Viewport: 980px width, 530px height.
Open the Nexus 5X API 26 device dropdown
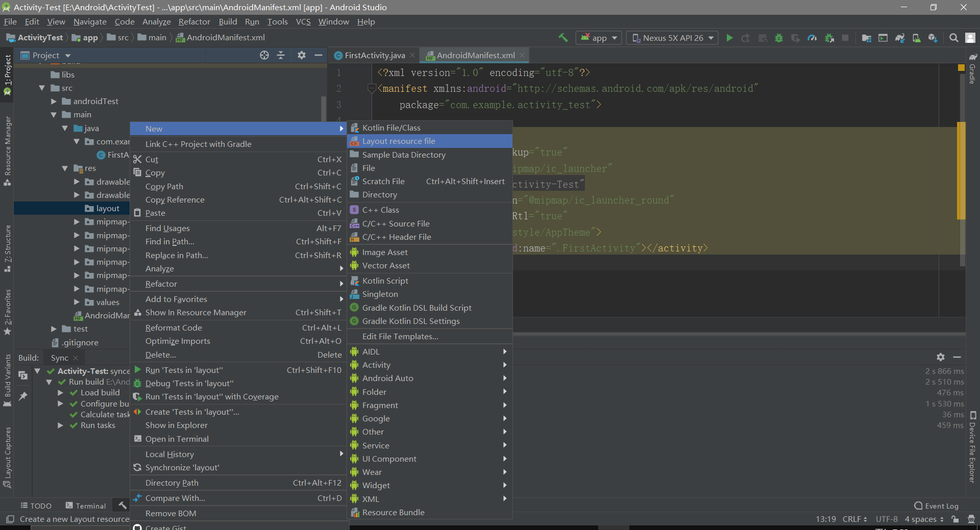672,38
